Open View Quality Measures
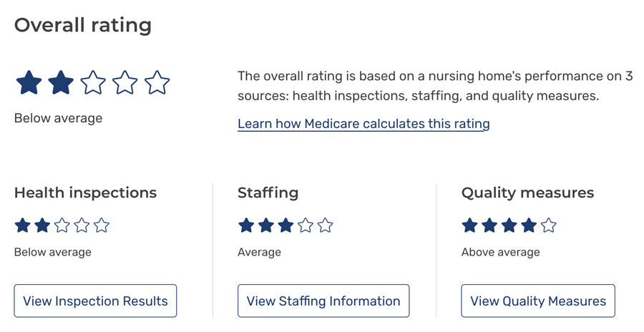The height and width of the screenshot is (332, 644). point(538,301)
